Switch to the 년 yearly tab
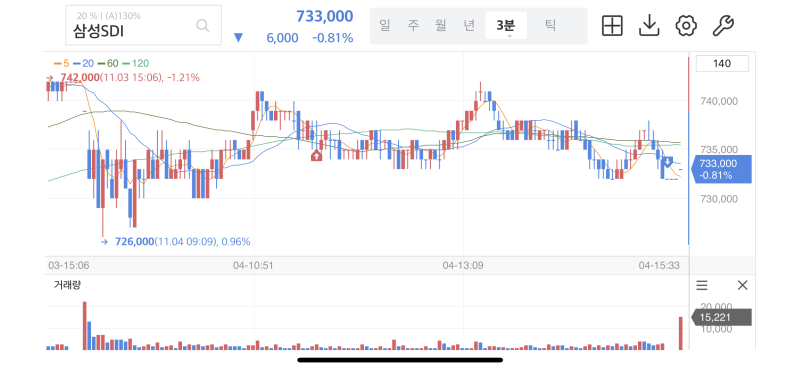The width and height of the screenshot is (800, 370). pyautogui.click(x=469, y=25)
